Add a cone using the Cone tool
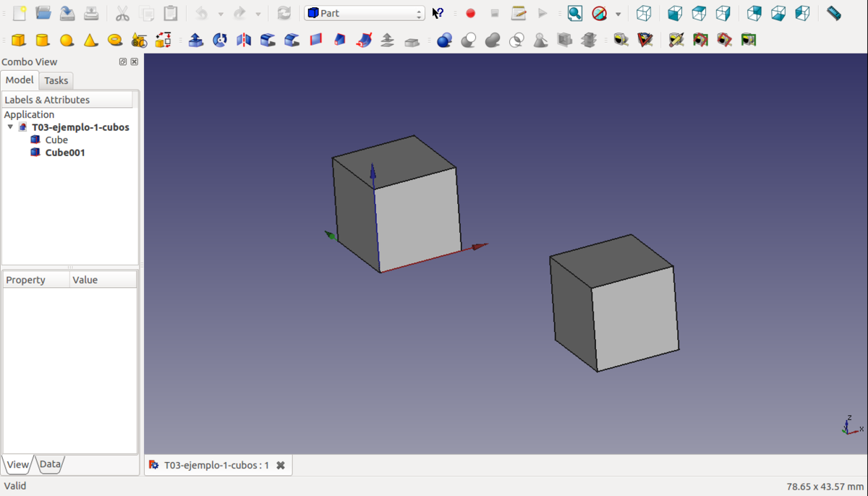This screenshot has width=868, height=496. coord(90,40)
